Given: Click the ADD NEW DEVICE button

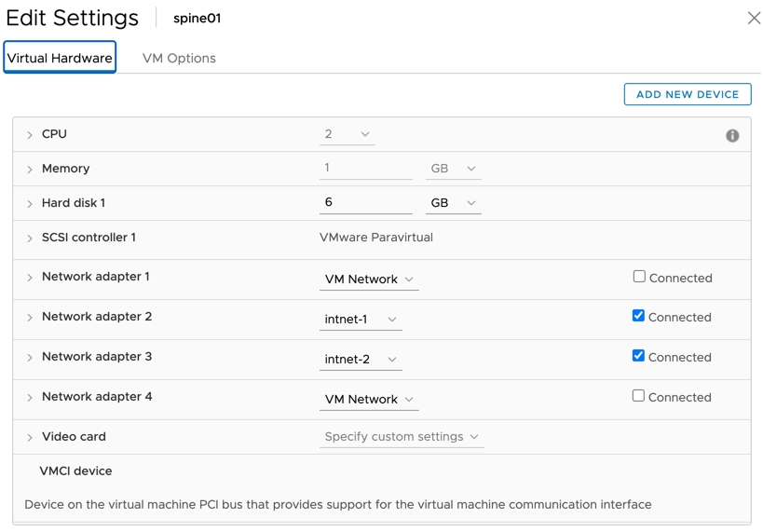Looking at the screenshot, I should pos(688,94).
